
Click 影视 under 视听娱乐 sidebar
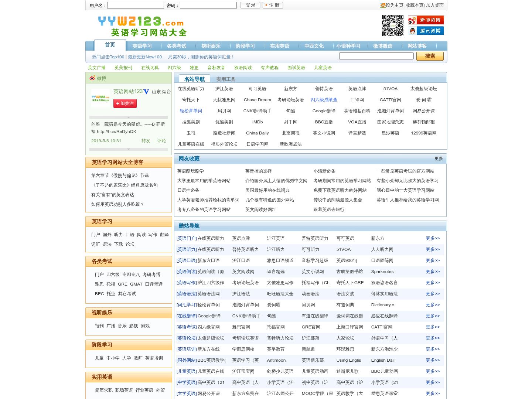(x=134, y=326)
